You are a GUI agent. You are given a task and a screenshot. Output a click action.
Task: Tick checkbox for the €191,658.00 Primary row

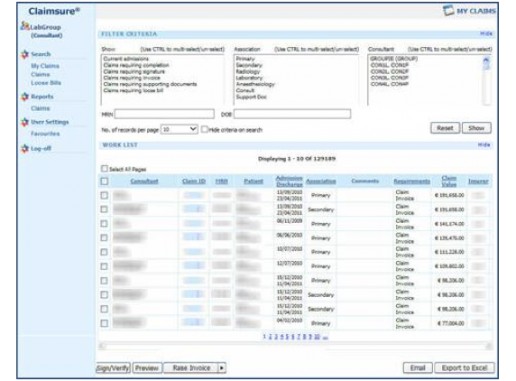point(104,195)
